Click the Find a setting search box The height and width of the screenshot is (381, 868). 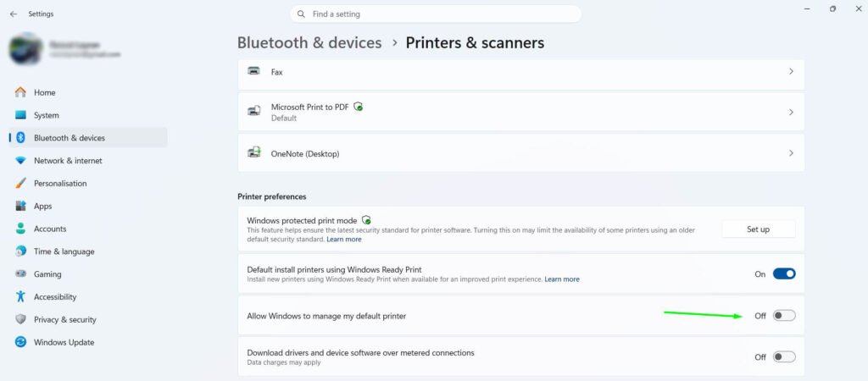click(x=436, y=14)
